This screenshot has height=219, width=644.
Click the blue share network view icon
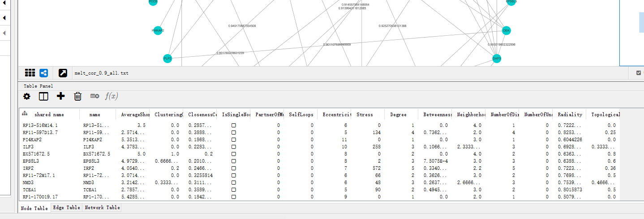pos(43,73)
